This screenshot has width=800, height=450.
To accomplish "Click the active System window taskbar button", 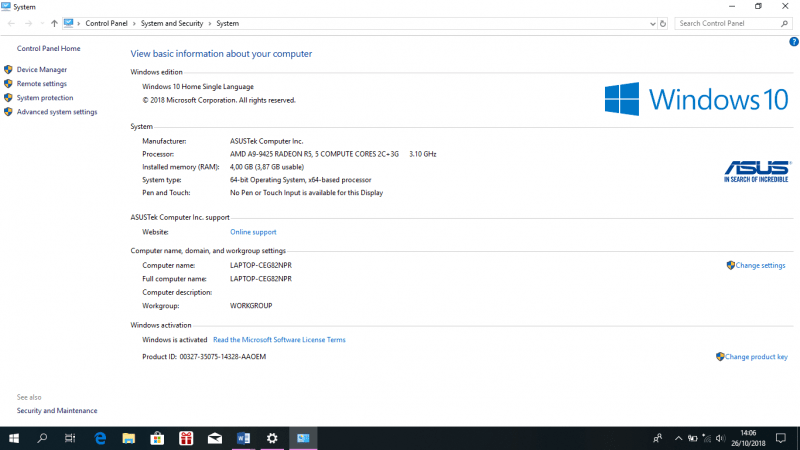I will coord(303,438).
